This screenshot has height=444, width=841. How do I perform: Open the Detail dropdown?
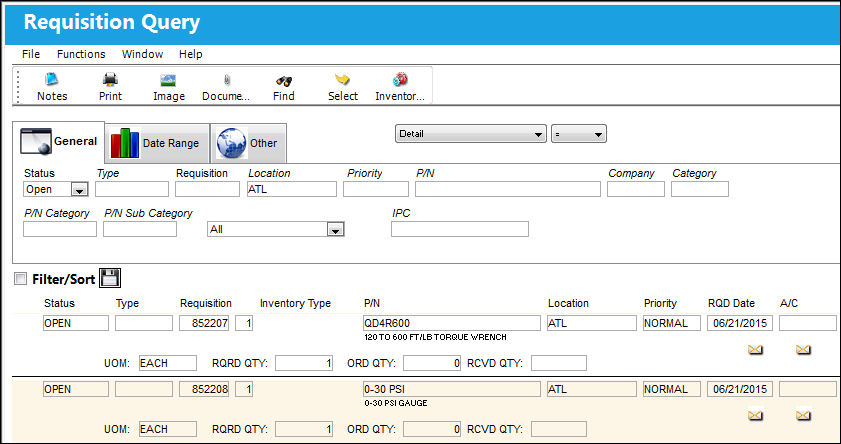(470, 134)
